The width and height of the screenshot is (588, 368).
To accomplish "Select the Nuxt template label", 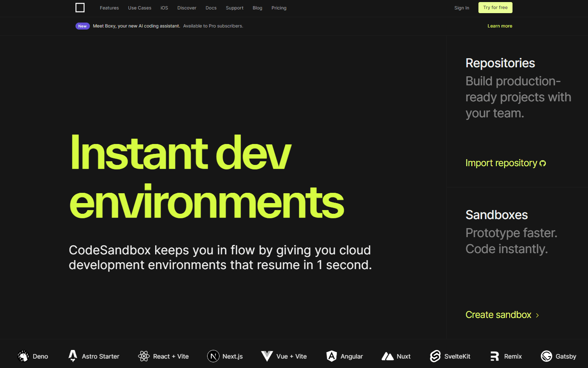I will (x=403, y=357).
